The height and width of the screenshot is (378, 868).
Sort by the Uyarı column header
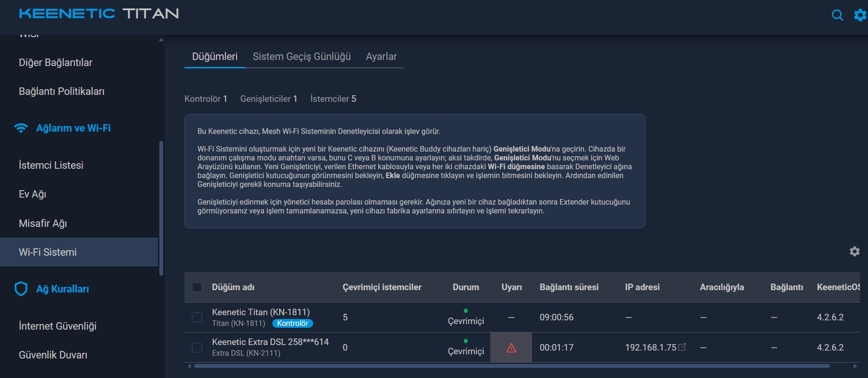click(512, 287)
